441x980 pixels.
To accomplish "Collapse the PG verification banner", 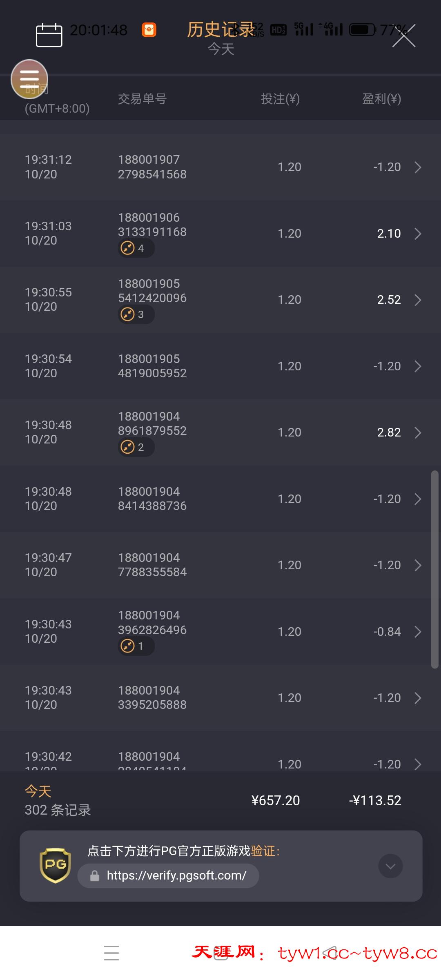I will 390,866.
